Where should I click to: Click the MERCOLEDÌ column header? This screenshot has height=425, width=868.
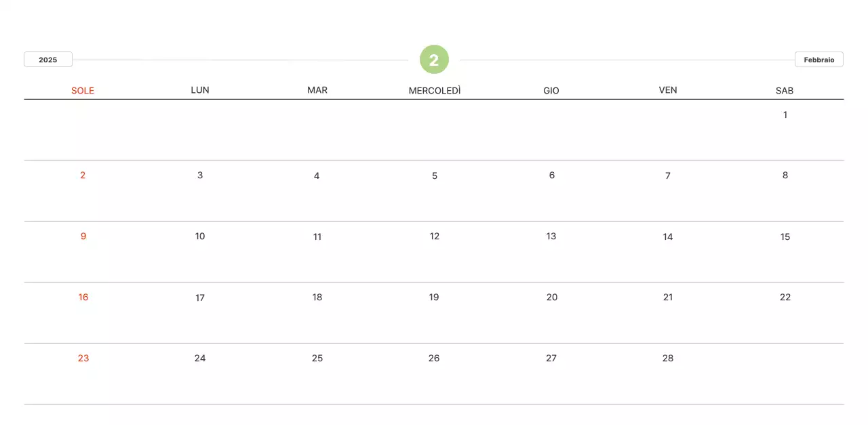pos(434,90)
